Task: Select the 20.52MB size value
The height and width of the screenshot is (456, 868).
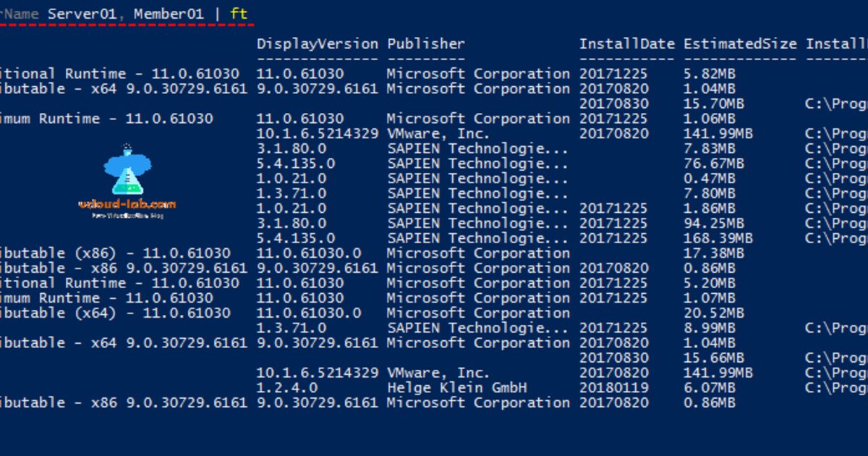Action: [x=714, y=313]
